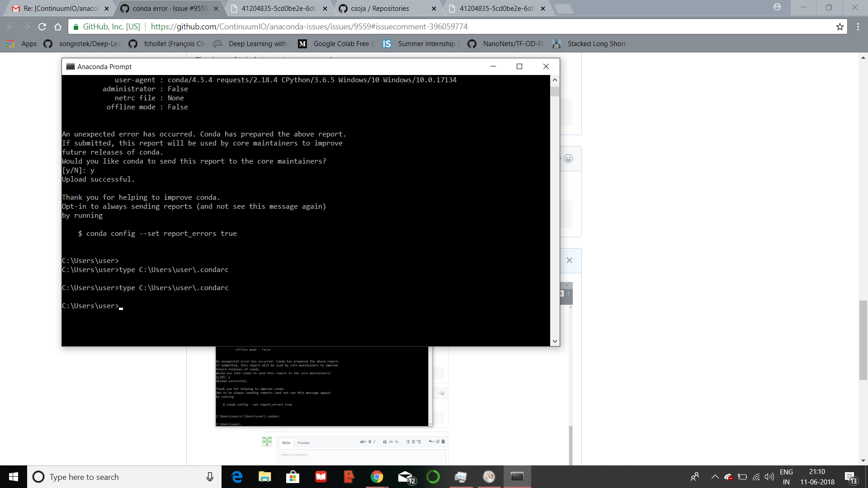
Task: Click the bulleted list icon
Action: click(x=408, y=441)
